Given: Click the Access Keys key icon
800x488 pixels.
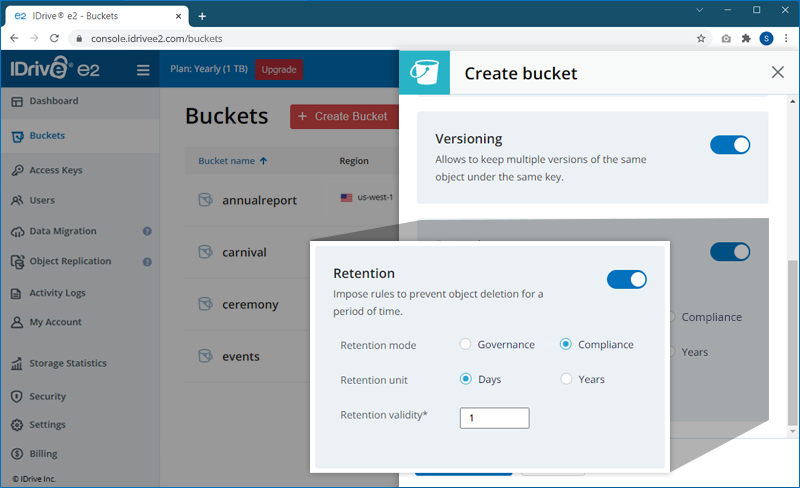Looking at the screenshot, I should 17,170.
